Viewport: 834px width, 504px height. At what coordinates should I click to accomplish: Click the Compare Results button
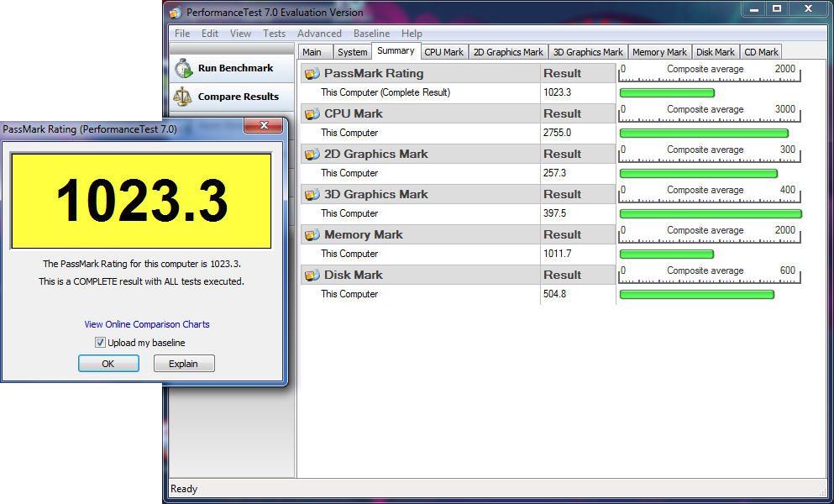232,97
